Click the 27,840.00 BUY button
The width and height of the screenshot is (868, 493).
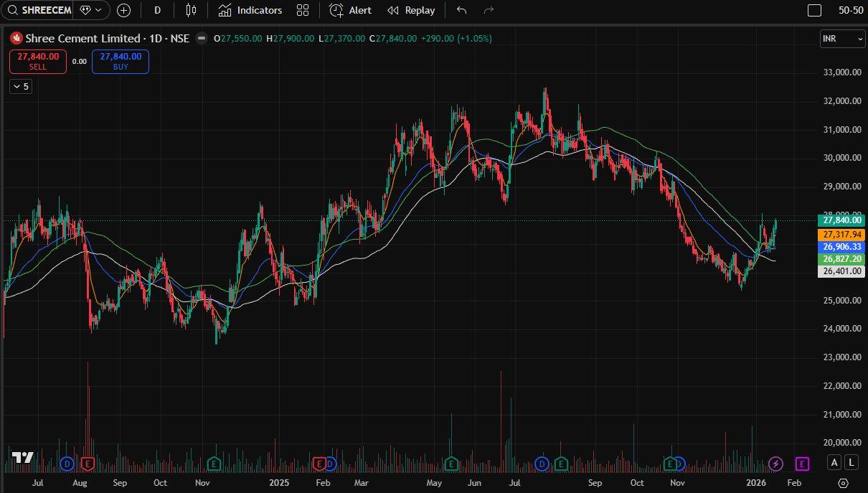[121, 61]
